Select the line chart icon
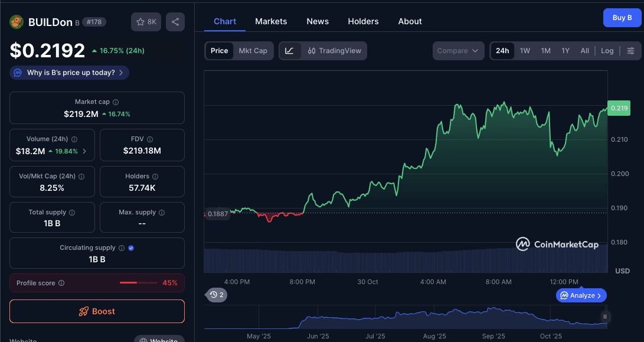Viewport: 644px width, 342px height. click(289, 51)
